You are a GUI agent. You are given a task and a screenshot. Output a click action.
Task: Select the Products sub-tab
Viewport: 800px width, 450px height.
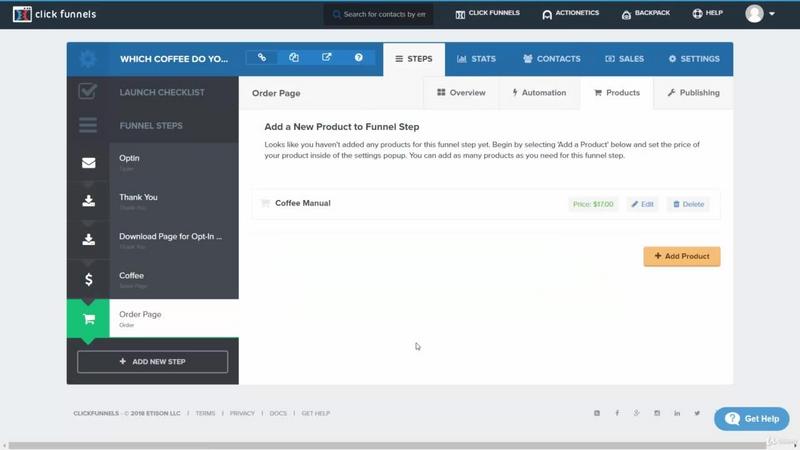[617, 93]
